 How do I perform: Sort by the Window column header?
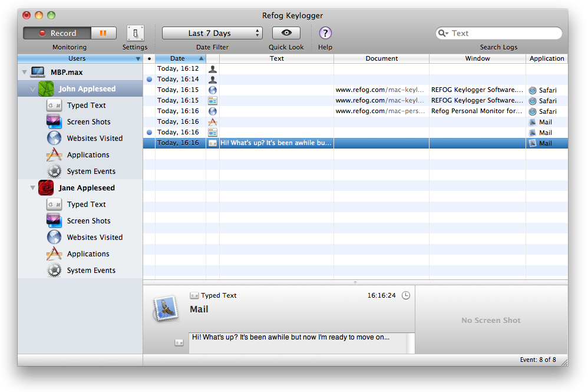point(477,58)
